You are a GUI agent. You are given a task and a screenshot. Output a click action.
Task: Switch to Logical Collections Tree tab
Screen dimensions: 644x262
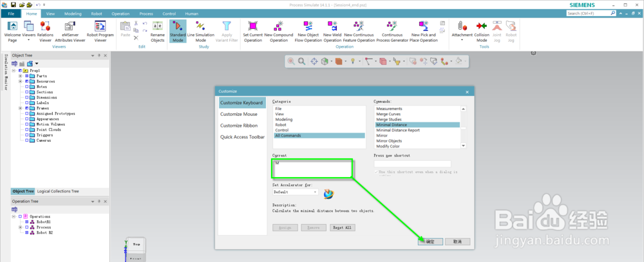(58, 191)
